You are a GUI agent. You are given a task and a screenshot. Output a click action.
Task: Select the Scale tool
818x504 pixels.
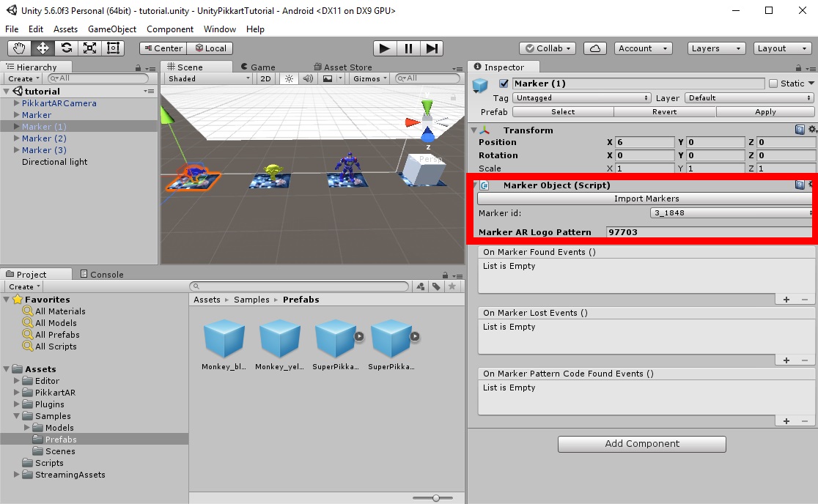coord(89,48)
